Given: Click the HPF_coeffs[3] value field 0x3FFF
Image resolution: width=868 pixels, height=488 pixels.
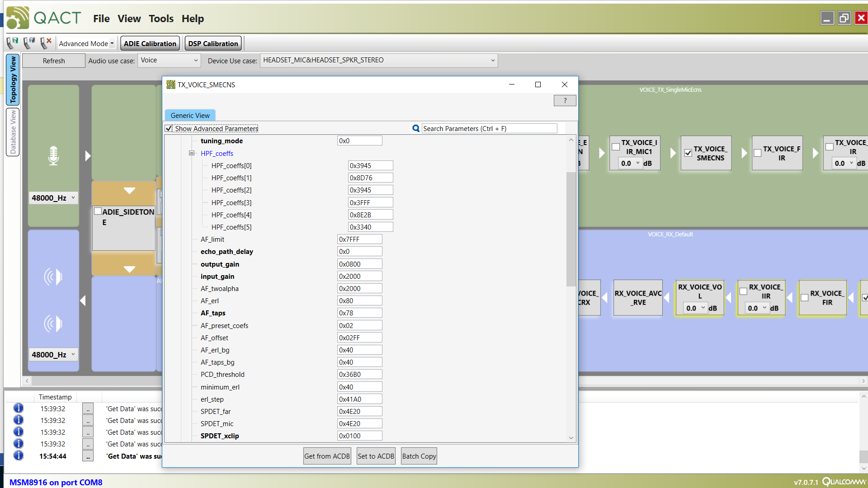Looking at the screenshot, I should [x=370, y=202].
